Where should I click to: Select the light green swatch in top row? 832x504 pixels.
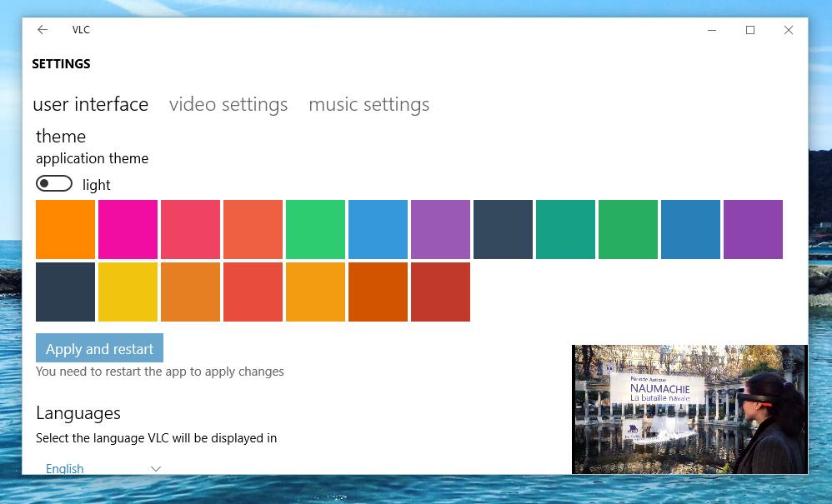315,229
